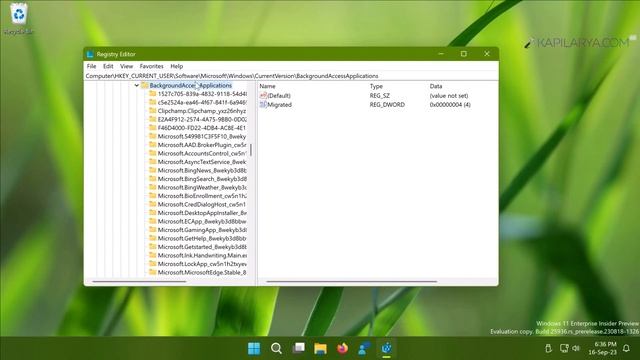The height and width of the screenshot is (360, 640).
Task: Select the Microsoft.AsyncTextService key
Action: pyautogui.click(x=202, y=162)
